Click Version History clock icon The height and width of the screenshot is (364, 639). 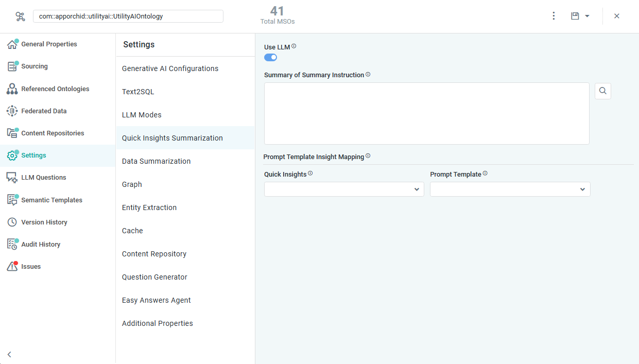pyautogui.click(x=12, y=222)
